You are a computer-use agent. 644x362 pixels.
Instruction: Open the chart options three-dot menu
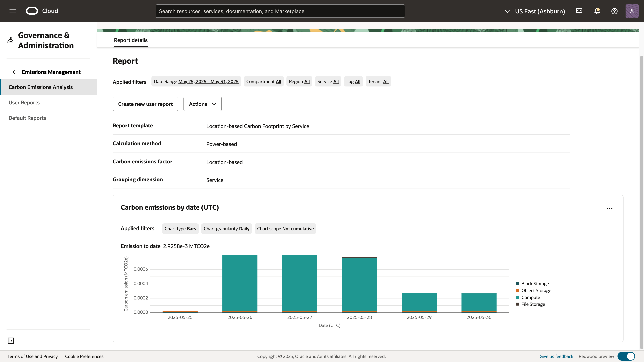(x=609, y=208)
